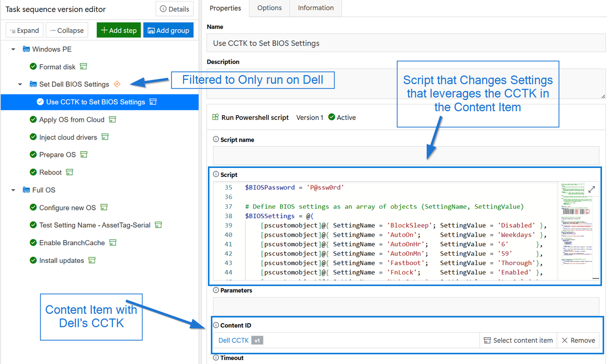
Task: Click the info icon next to Script name
Action: [216, 140]
